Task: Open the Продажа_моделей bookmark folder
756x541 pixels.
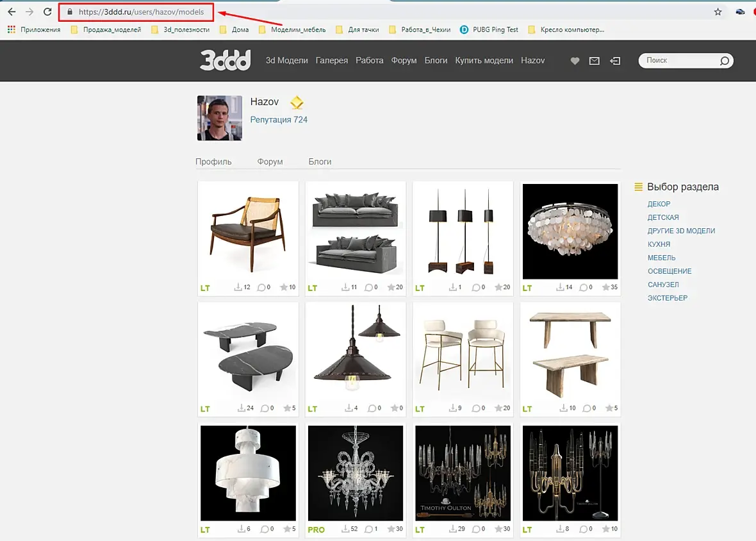Action: coord(106,29)
